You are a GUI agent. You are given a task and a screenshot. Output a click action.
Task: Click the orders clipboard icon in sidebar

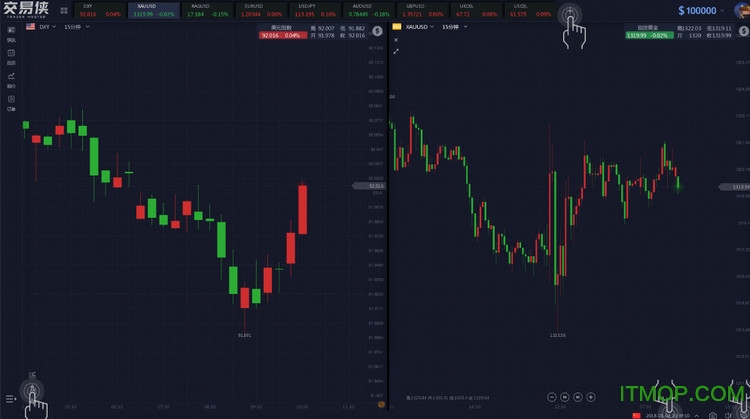(x=11, y=99)
